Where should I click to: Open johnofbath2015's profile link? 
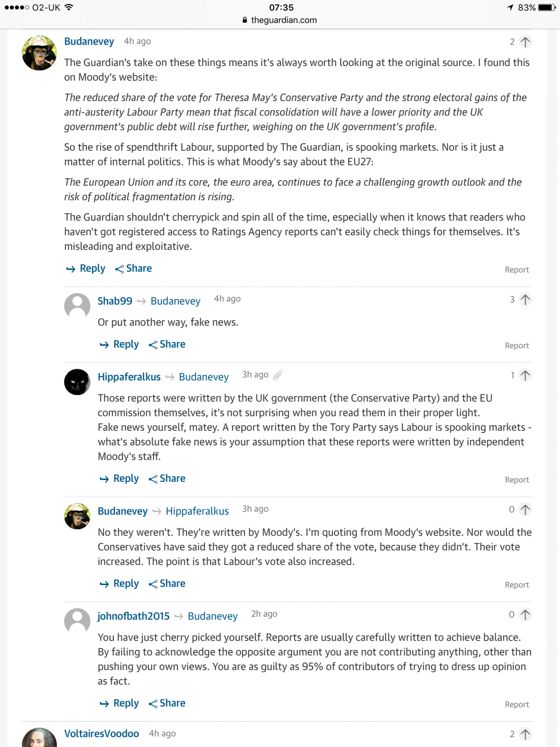coord(133,616)
